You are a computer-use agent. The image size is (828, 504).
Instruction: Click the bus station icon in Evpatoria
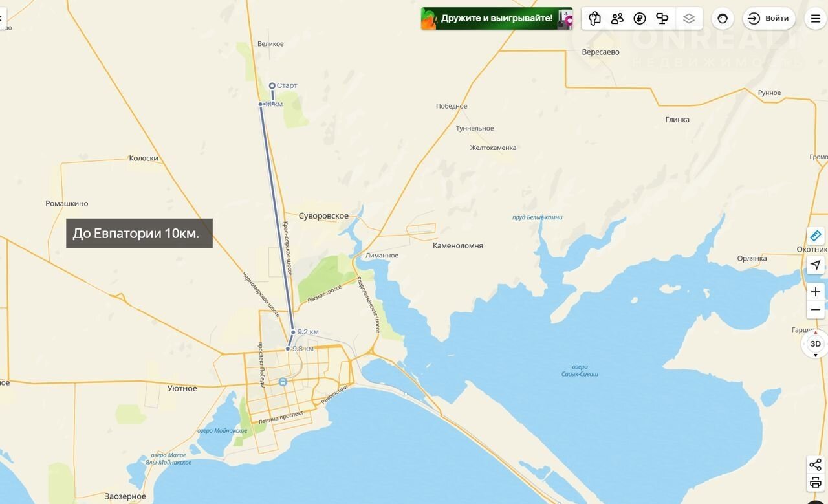click(283, 382)
